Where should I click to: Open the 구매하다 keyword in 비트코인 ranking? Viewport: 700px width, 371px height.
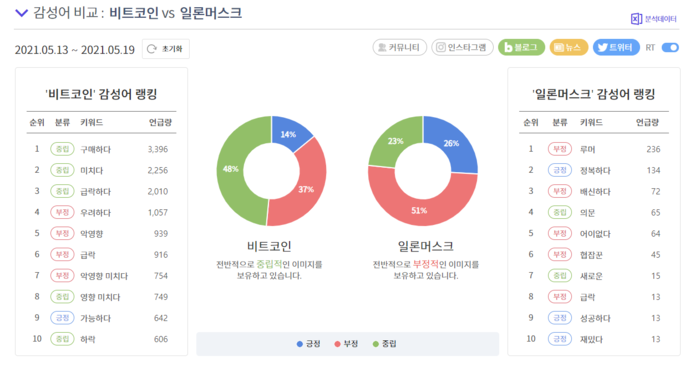[95, 149]
